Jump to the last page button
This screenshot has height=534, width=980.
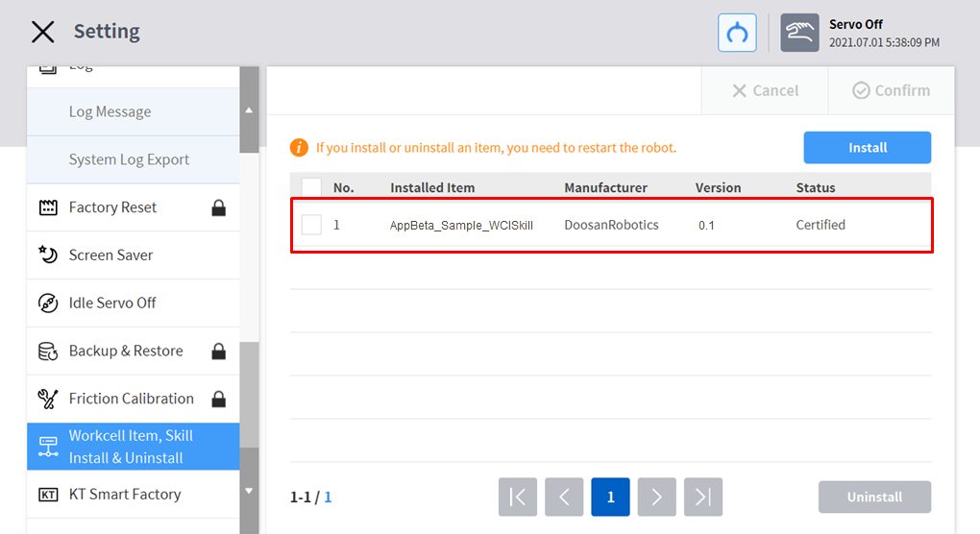(703, 497)
